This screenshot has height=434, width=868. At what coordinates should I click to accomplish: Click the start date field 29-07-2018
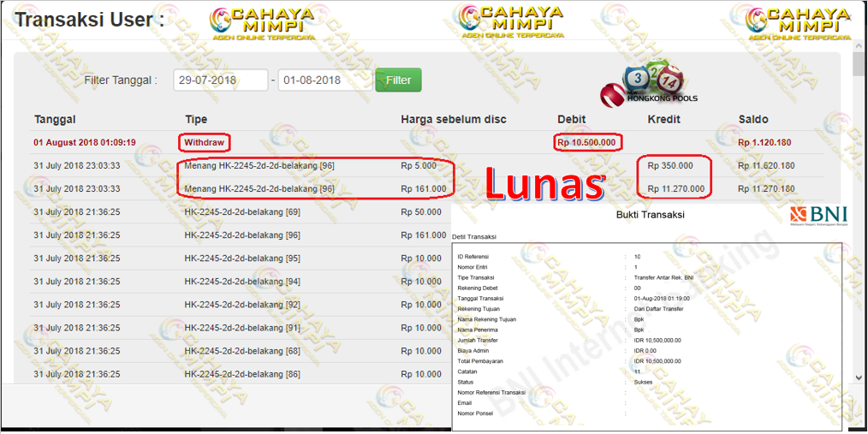click(x=221, y=80)
